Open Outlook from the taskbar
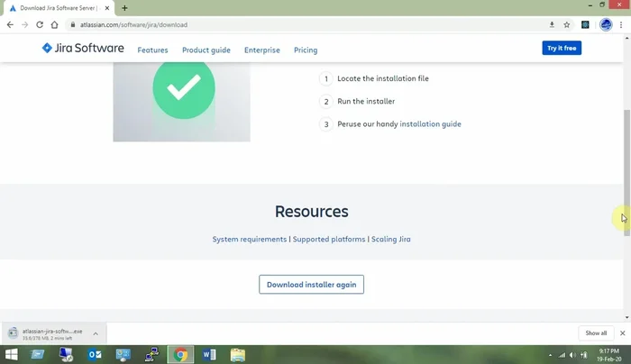The height and width of the screenshot is (364, 631). coord(95,355)
